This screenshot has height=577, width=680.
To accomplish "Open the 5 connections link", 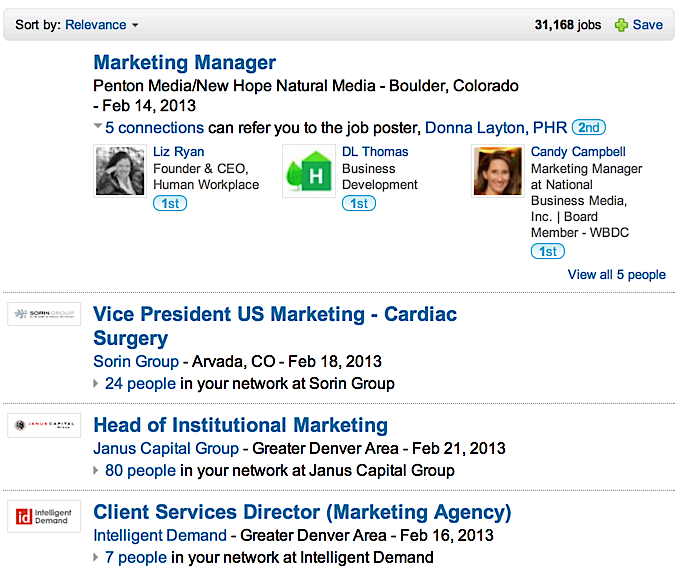I will (154, 128).
